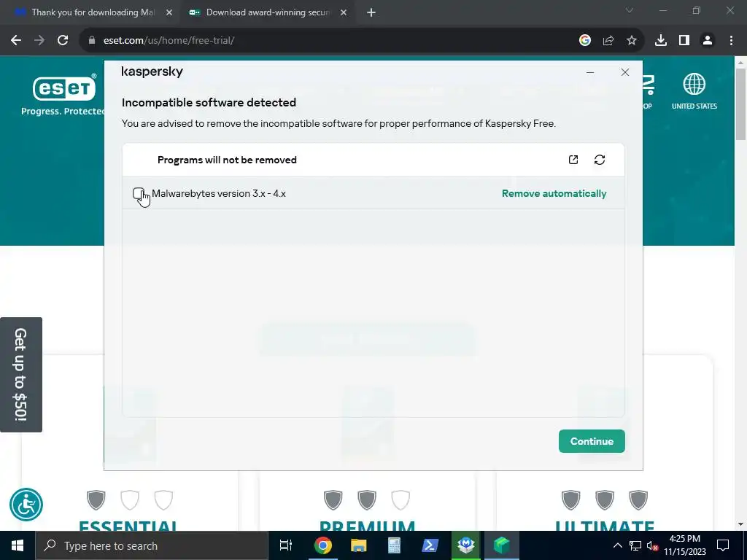Screen dimensions: 747x560
Task: Click the webpage vertical scrollbar thumb
Action: 741,105
